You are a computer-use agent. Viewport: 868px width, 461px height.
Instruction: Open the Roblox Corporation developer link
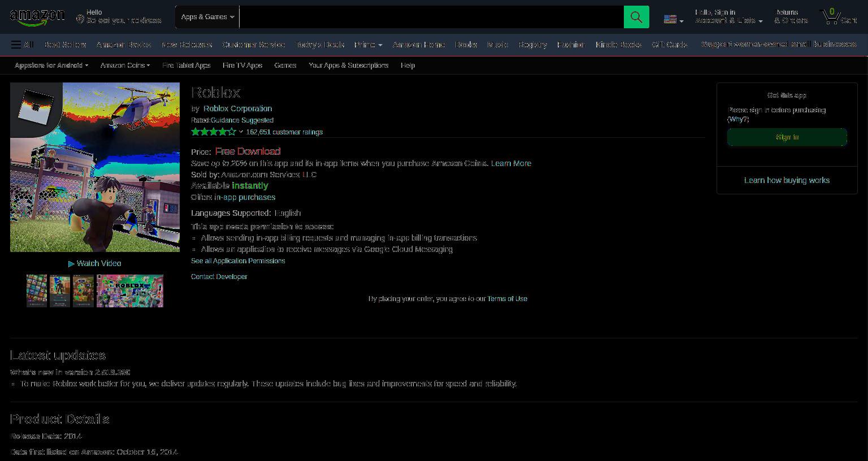coord(238,108)
